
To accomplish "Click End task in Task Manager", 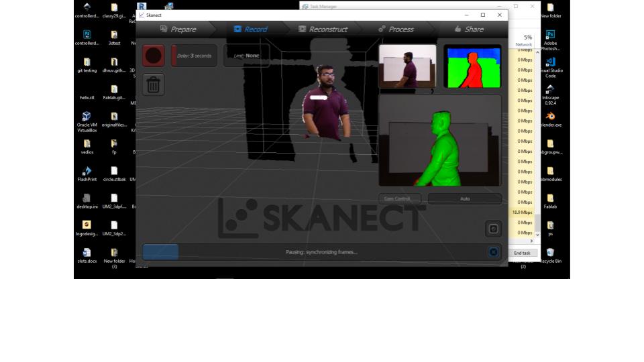I will pyautogui.click(x=522, y=253).
